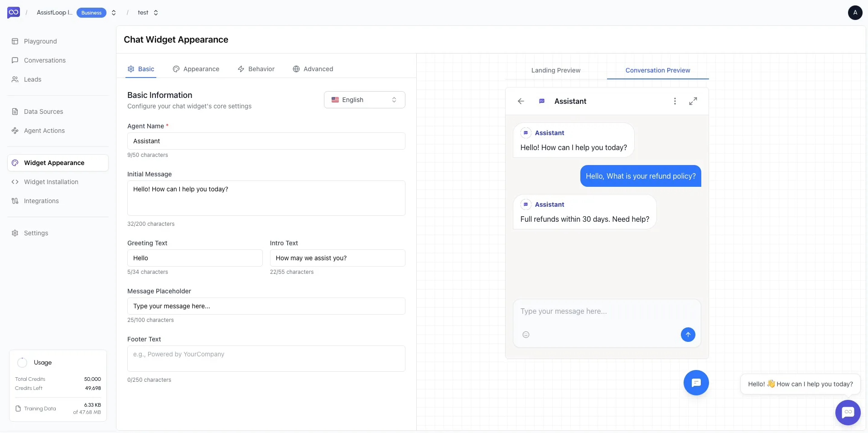Select the Conversation Preview tab
This screenshot has height=433, width=868.
(x=658, y=70)
